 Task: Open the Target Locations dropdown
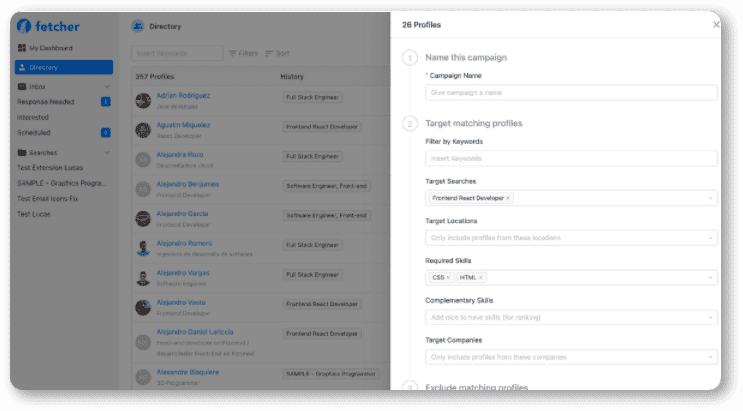[x=571, y=238]
